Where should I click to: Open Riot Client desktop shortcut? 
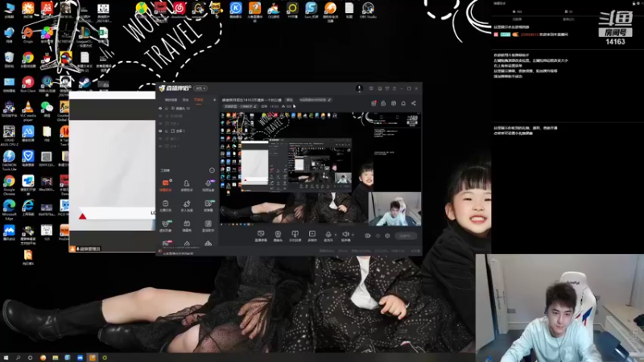tap(28, 84)
